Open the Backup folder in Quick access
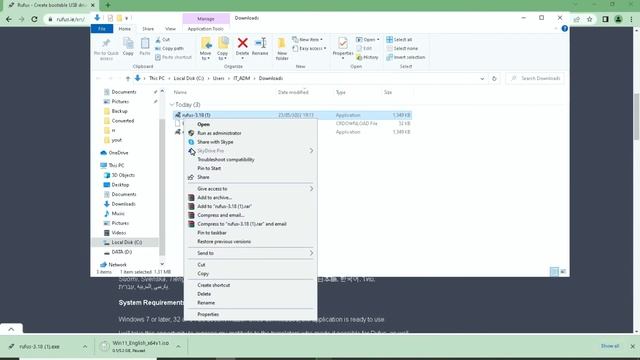This screenshot has height=360, width=640. [x=119, y=111]
